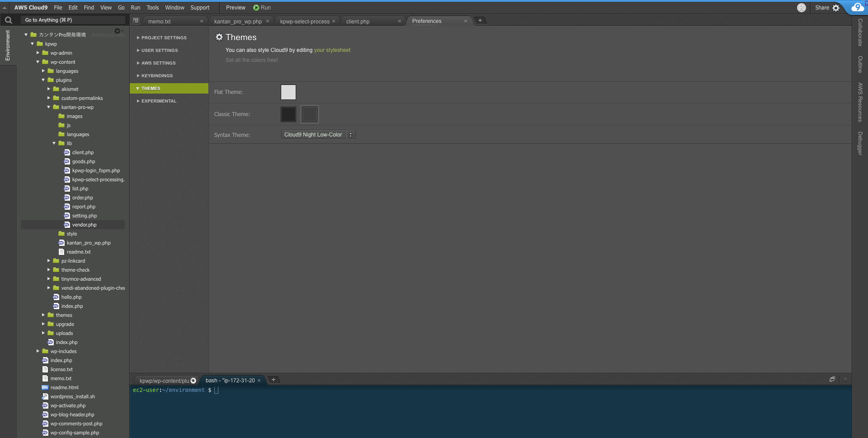The width and height of the screenshot is (868, 438).
Task: Close the terminal console panel
Action: (x=845, y=379)
